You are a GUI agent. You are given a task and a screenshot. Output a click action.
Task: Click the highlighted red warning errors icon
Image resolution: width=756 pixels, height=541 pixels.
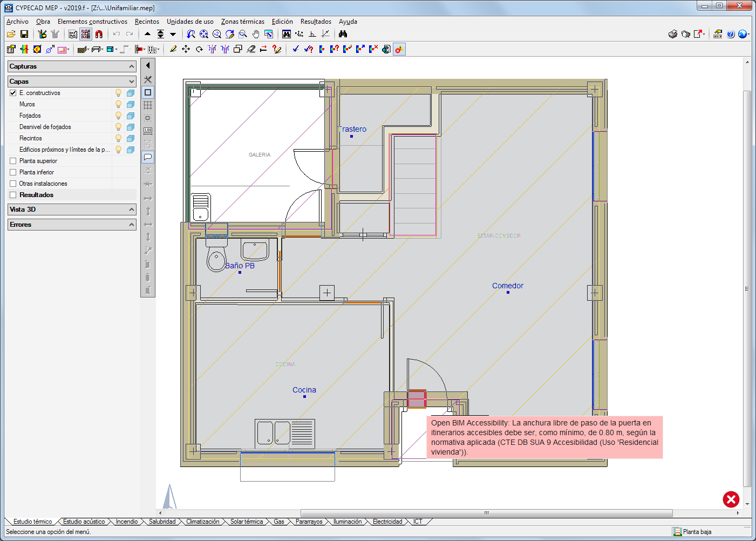click(399, 49)
